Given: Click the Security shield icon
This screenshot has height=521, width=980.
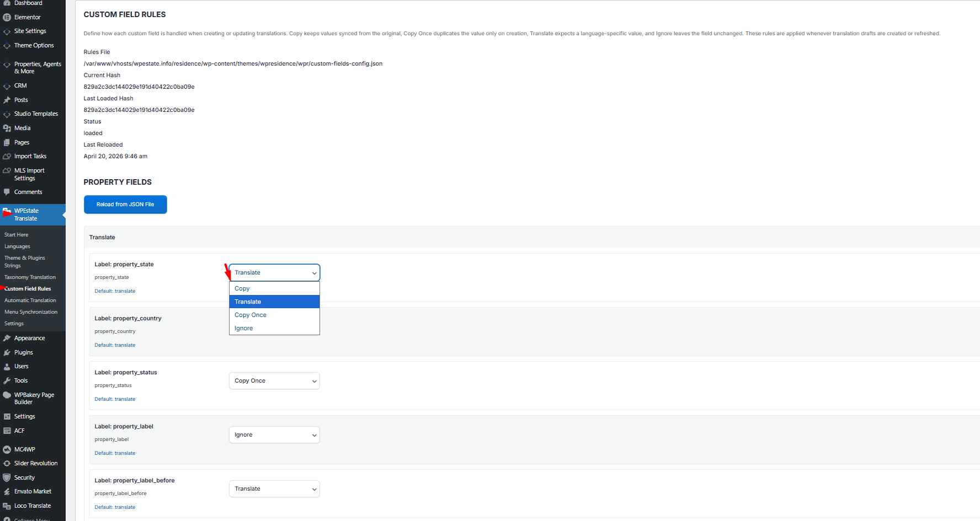Looking at the screenshot, I should pos(7,477).
